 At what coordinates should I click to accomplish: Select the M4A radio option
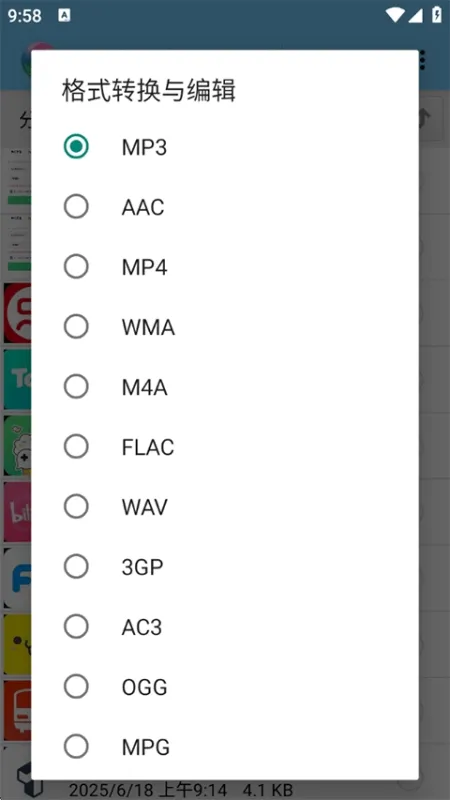click(76, 387)
